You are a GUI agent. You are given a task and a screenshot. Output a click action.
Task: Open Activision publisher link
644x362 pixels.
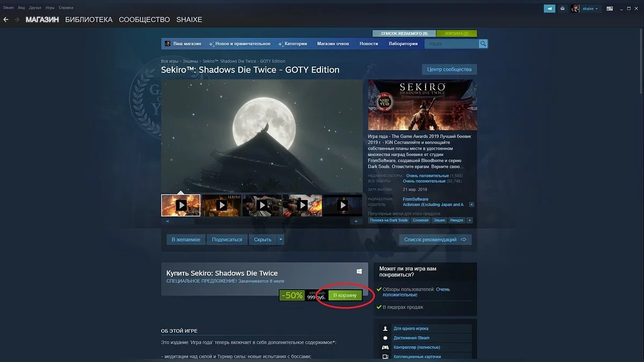(433, 204)
